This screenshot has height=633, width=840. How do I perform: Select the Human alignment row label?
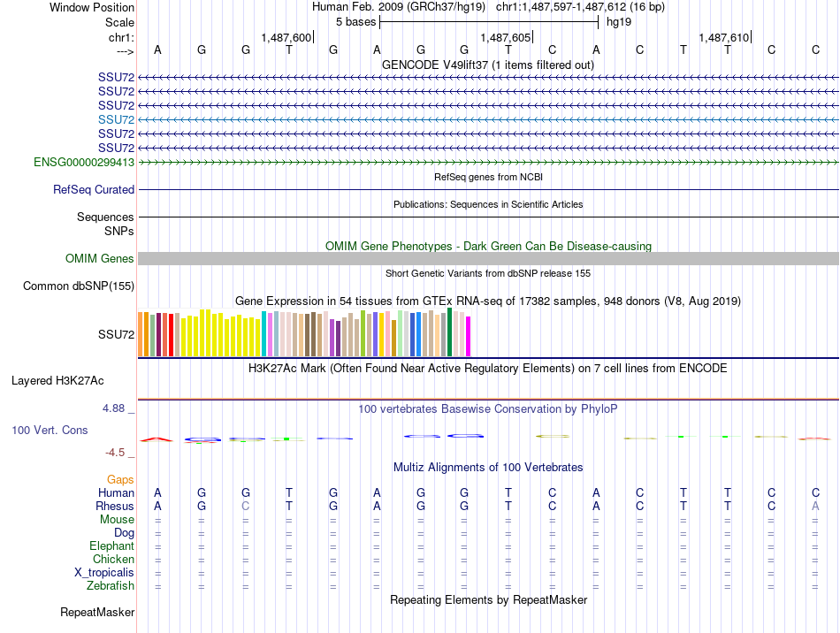116,492
